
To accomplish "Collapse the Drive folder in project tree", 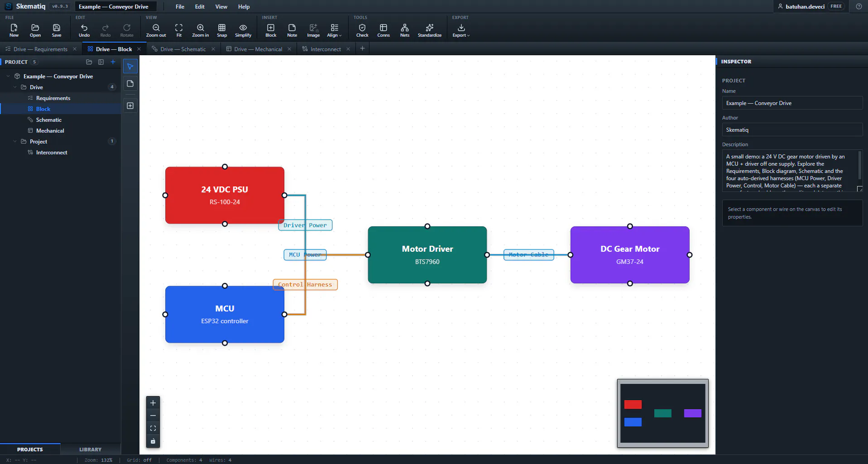I will 15,87.
